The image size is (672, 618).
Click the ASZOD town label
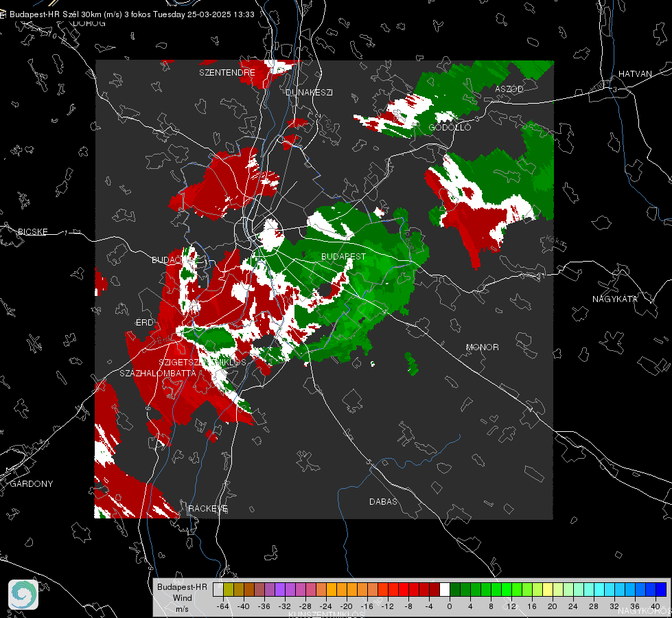pyautogui.click(x=509, y=89)
